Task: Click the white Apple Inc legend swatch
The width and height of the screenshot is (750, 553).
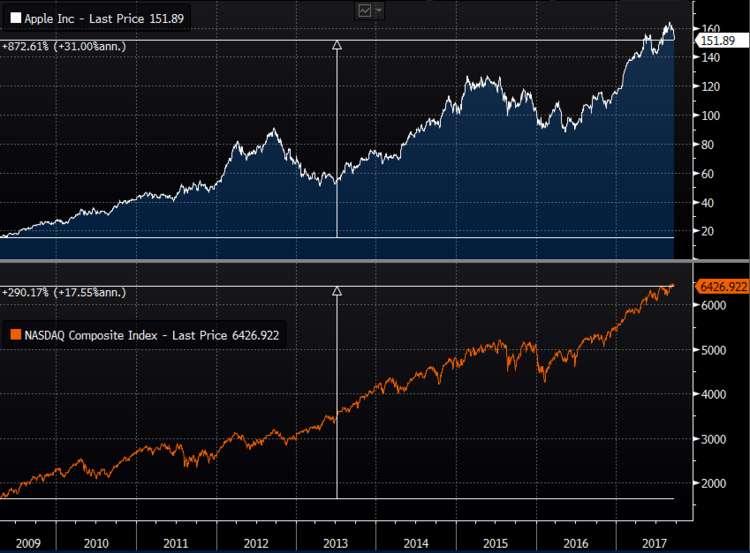Action: pos(16,18)
